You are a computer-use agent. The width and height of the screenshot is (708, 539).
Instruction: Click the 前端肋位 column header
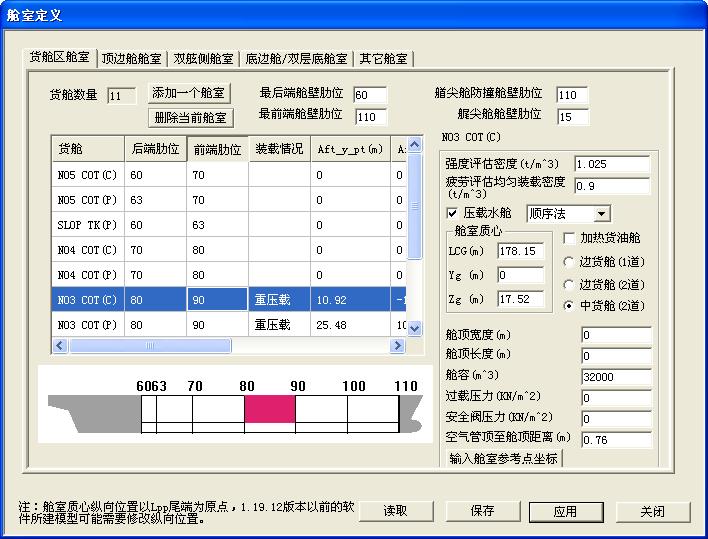pos(216,150)
